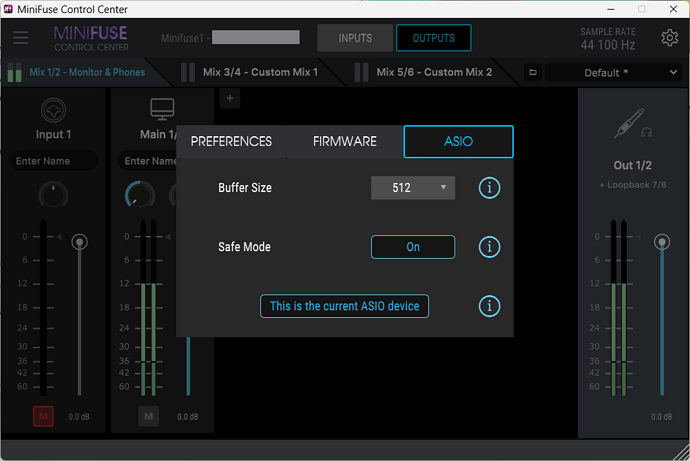Show info about current ASIO device

pyautogui.click(x=489, y=306)
